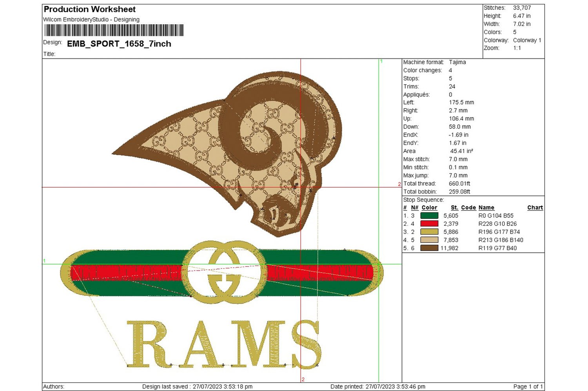
Task: Click the area value "45.41 in²"
Action: coord(462,151)
